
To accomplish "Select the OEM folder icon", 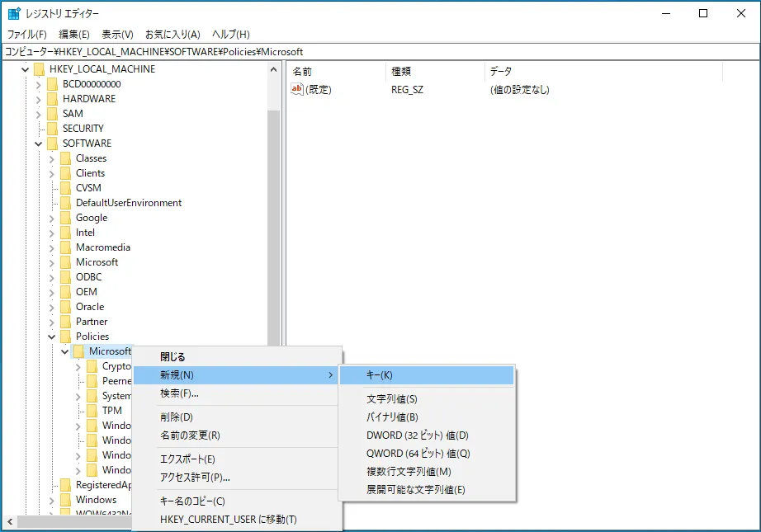I will [65, 292].
